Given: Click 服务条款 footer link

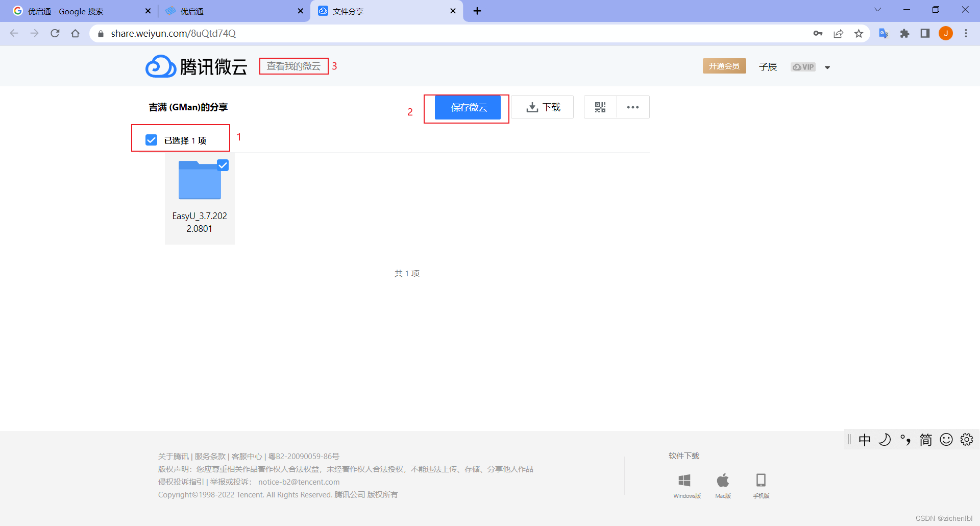Looking at the screenshot, I should point(210,456).
